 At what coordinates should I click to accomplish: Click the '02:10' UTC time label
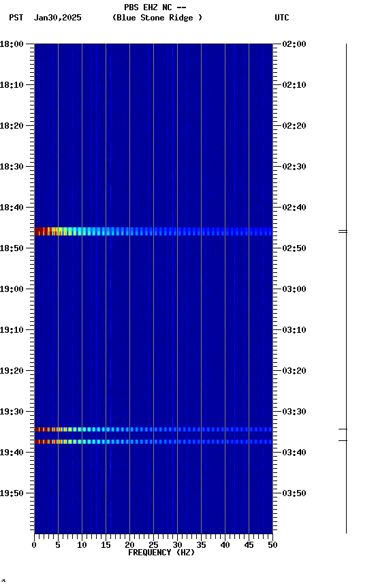tap(294, 85)
